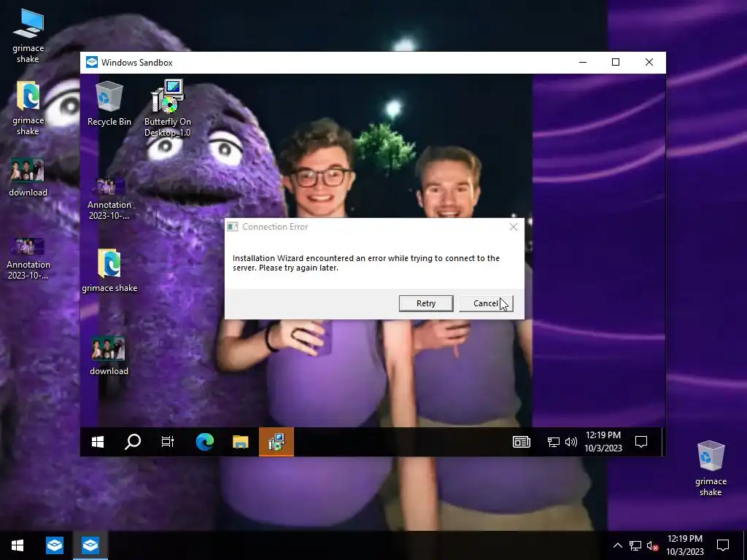Open Task View on the Sandbox taskbar
Viewport: 747px width, 560px height.
tap(168, 442)
